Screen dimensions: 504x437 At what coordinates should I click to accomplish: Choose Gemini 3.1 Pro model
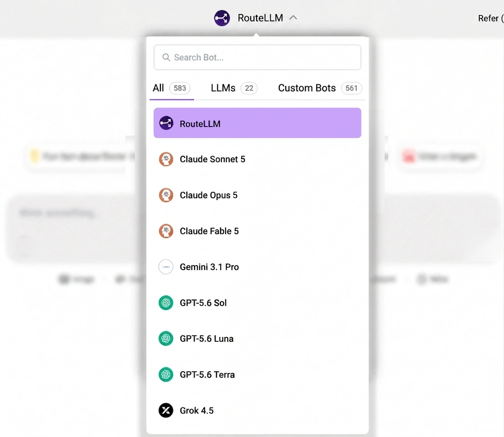[x=257, y=267]
